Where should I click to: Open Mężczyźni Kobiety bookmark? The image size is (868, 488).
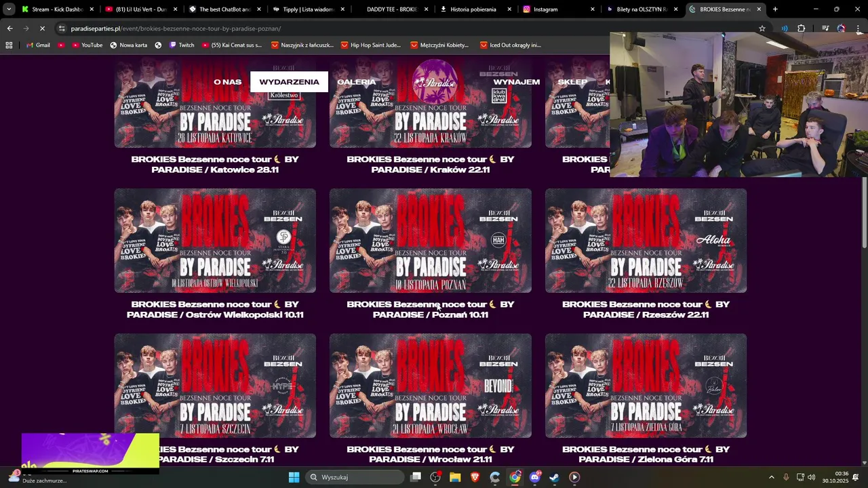coord(439,45)
